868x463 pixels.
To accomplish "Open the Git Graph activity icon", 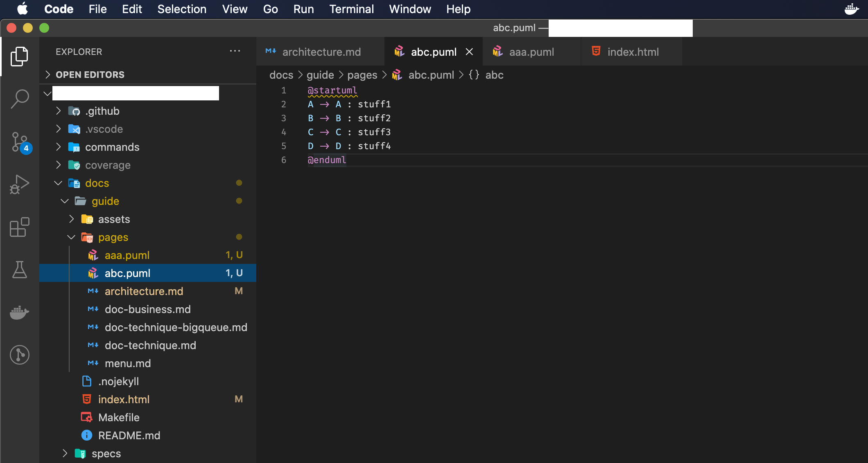I will pyautogui.click(x=20, y=355).
